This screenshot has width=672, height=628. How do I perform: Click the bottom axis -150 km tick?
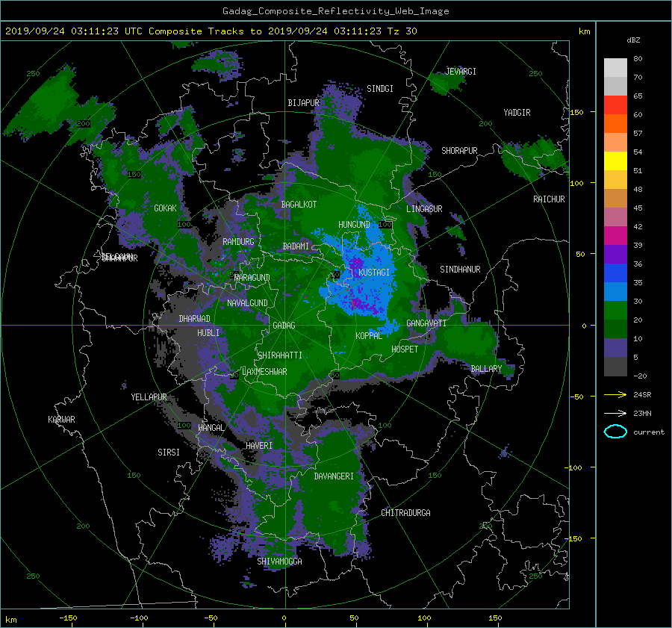[68, 618]
